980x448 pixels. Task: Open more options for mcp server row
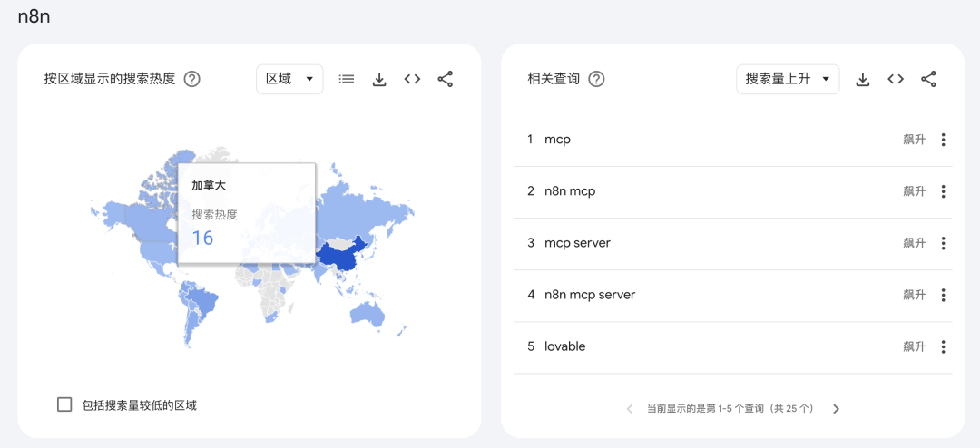[943, 244]
